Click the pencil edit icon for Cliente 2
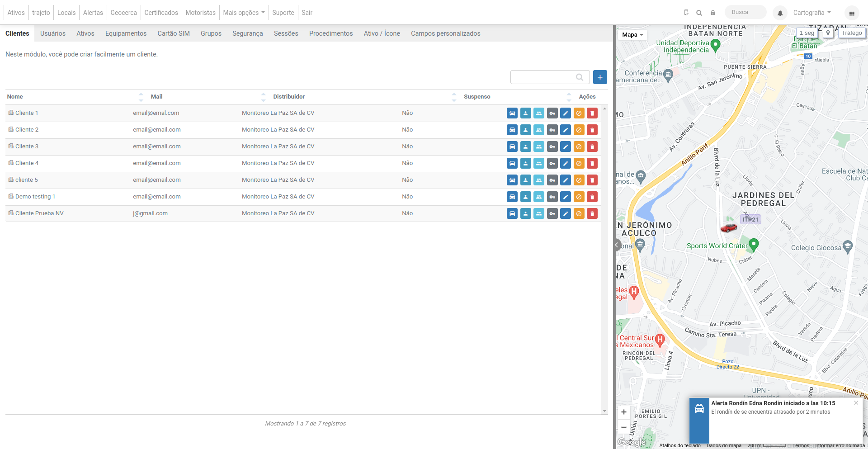 (566, 130)
